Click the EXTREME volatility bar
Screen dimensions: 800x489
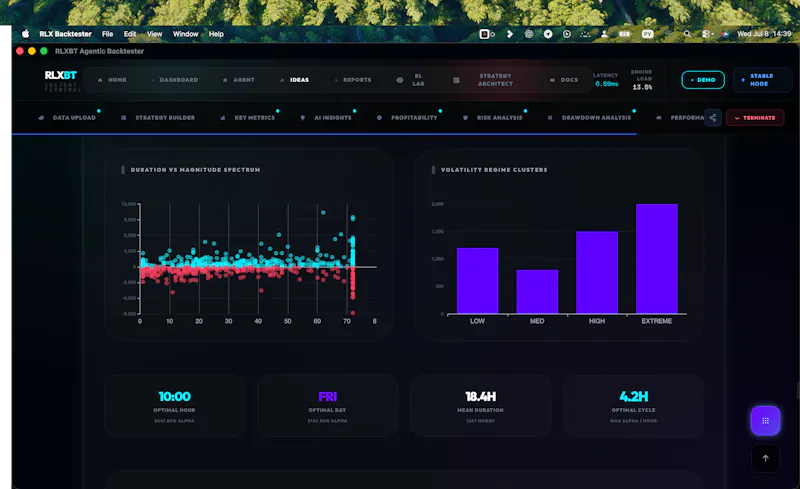click(657, 259)
